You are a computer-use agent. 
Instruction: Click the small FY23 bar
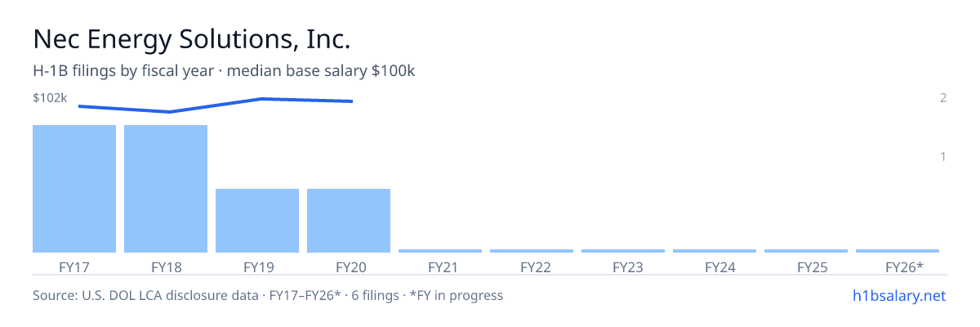point(623,251)
